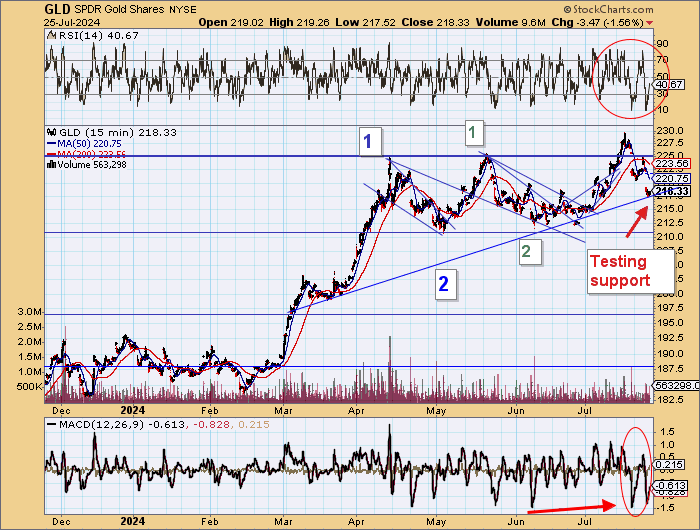This screenshot has height=530, width=700.
Task: Click the High 219.26 value
Action: tap(300, 22)
